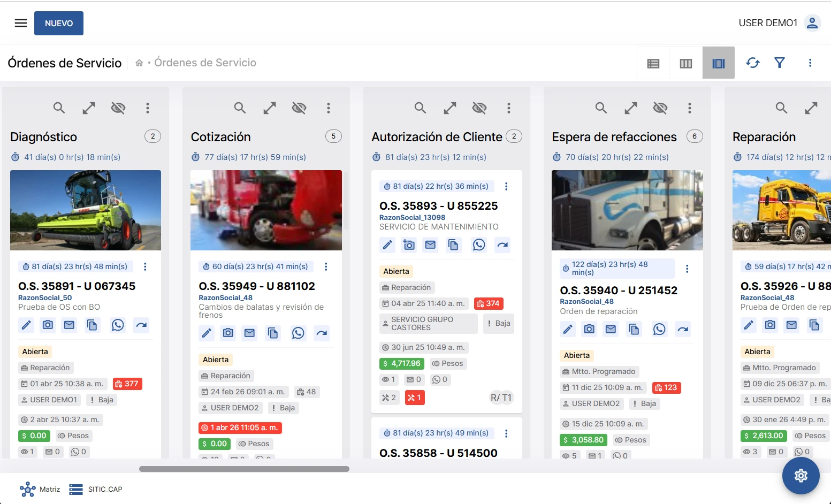Open the harvester photo on O.S. 35891
831x504 pixels.
[x=86, y=210]
